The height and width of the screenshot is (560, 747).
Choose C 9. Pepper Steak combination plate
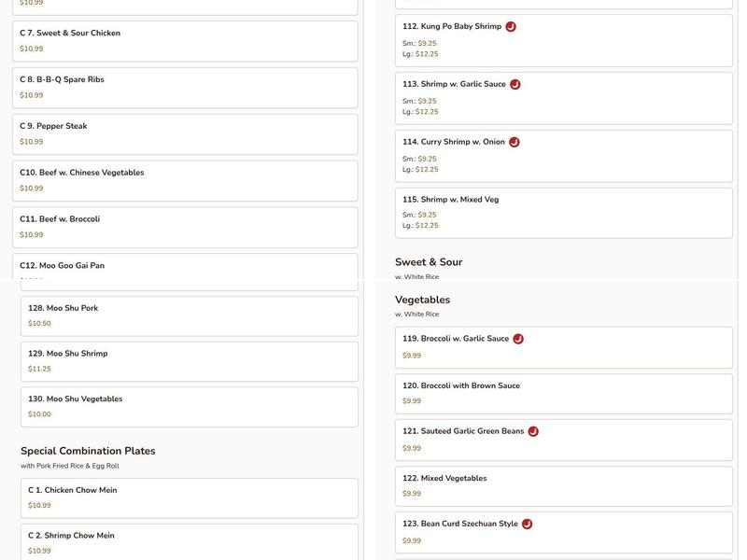[x=185, y=134]
